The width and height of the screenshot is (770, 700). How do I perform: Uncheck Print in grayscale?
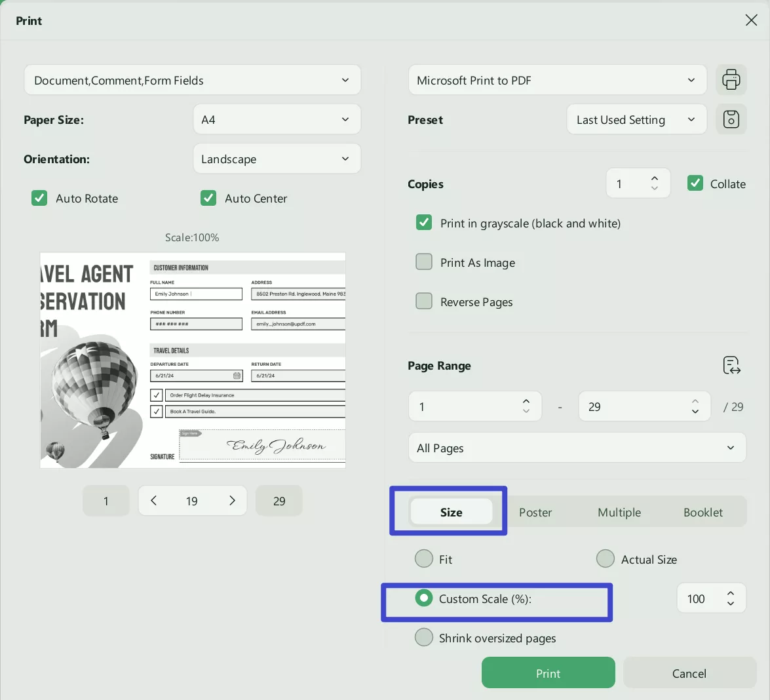[424, 222]
